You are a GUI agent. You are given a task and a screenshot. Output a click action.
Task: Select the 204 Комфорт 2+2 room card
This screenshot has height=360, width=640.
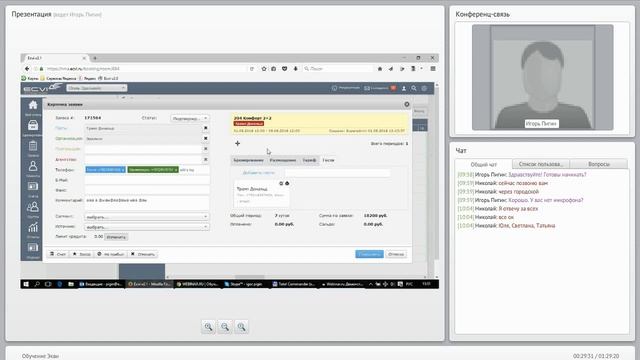[x=320, y=124]
